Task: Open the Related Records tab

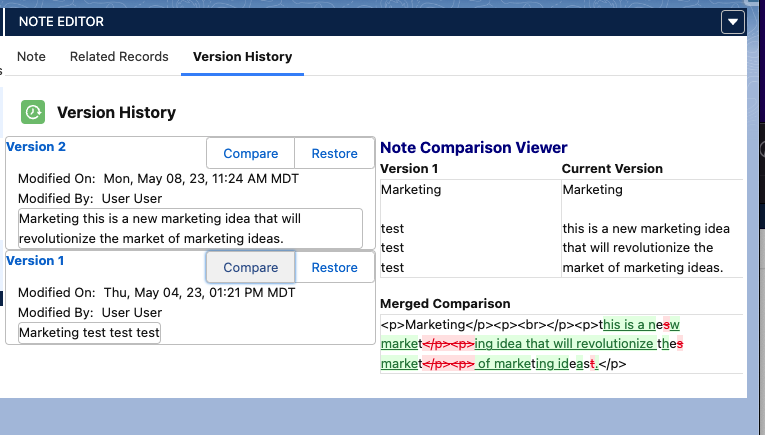Action: [x=119, y=57]
